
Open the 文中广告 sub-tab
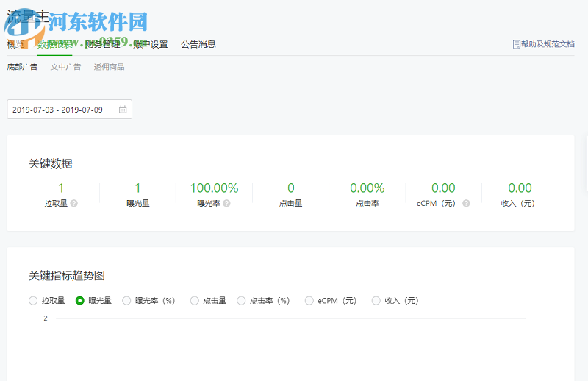65,67
